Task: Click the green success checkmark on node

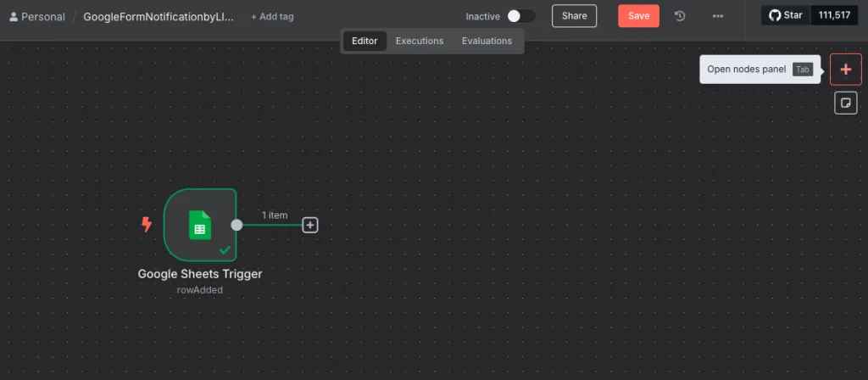Action: tap(225, 250)
